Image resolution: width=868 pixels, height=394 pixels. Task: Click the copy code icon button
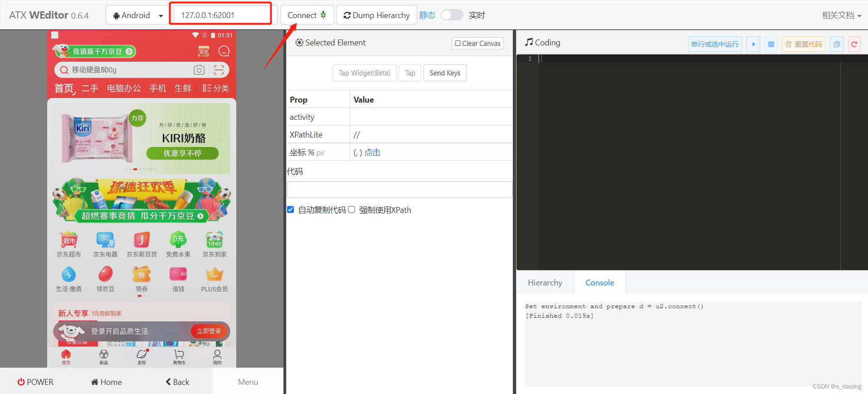(837, 44)
